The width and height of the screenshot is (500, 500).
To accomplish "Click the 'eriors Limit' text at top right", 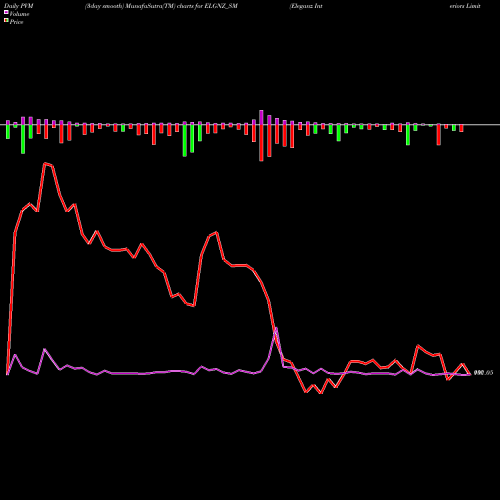I will point(465,6).
